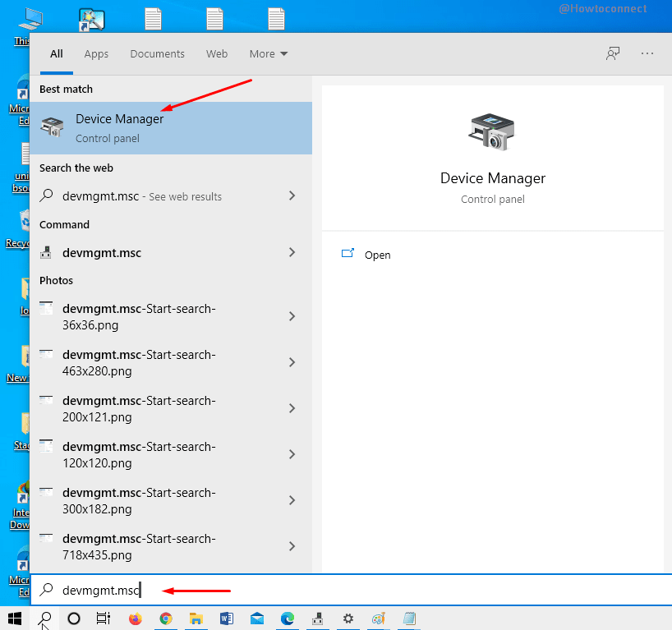
Task: Open the Mail app from taskbar
Action: point(257,619)
